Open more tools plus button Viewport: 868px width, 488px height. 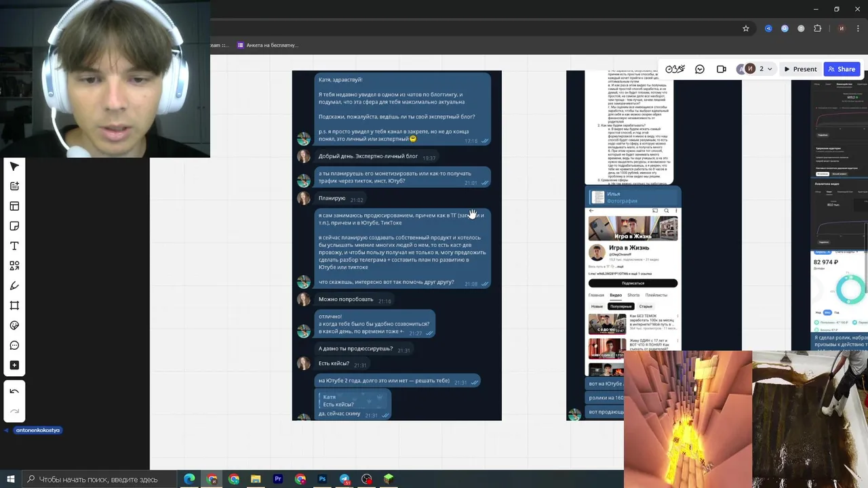(14, 365)
